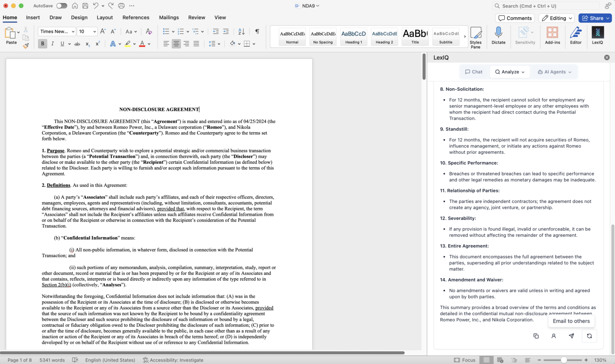The width and height of the screenshot is (615, 364).
Task: Show paragraph marks with pilcrow icon
Action: point(257,31)
